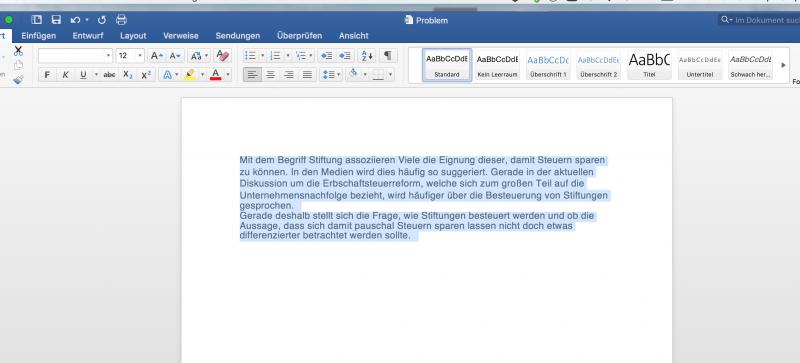Align text right
This screenshot has width=800, height=363.
[x=289, y=75]
